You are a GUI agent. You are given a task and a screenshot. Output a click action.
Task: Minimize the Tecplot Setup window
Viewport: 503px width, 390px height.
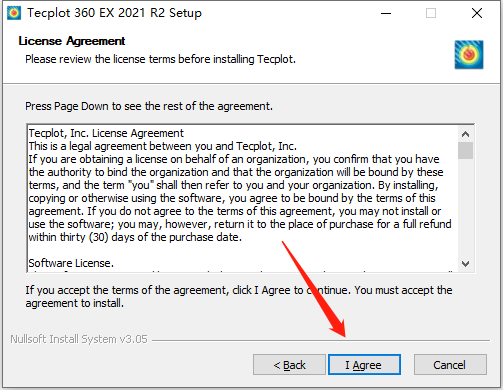click(386, 13)
